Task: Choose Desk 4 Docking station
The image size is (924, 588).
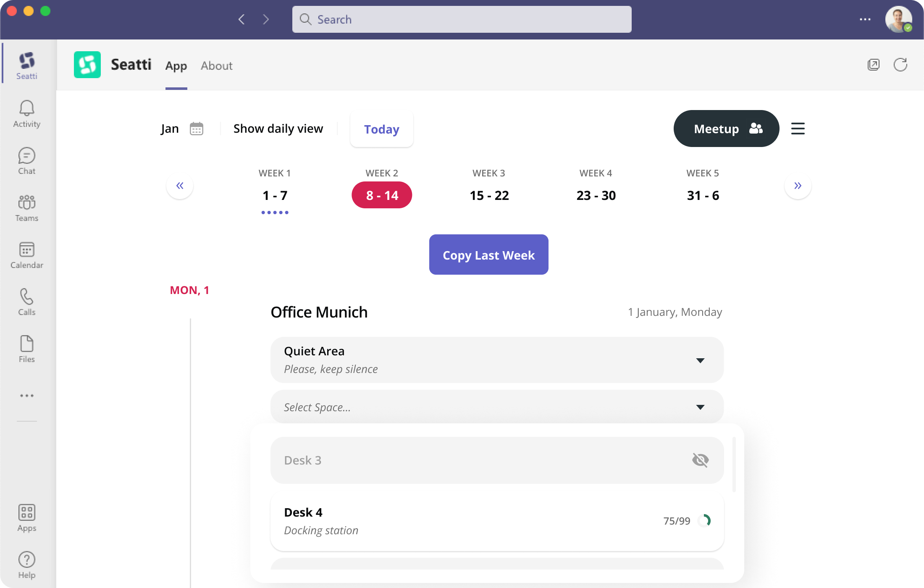Action: pos(497,521)
